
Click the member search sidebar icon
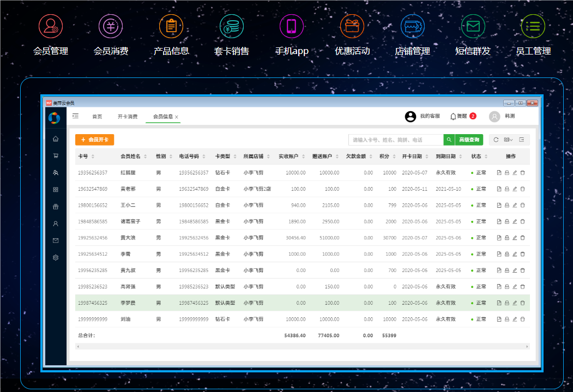click(x=56, y=172)
